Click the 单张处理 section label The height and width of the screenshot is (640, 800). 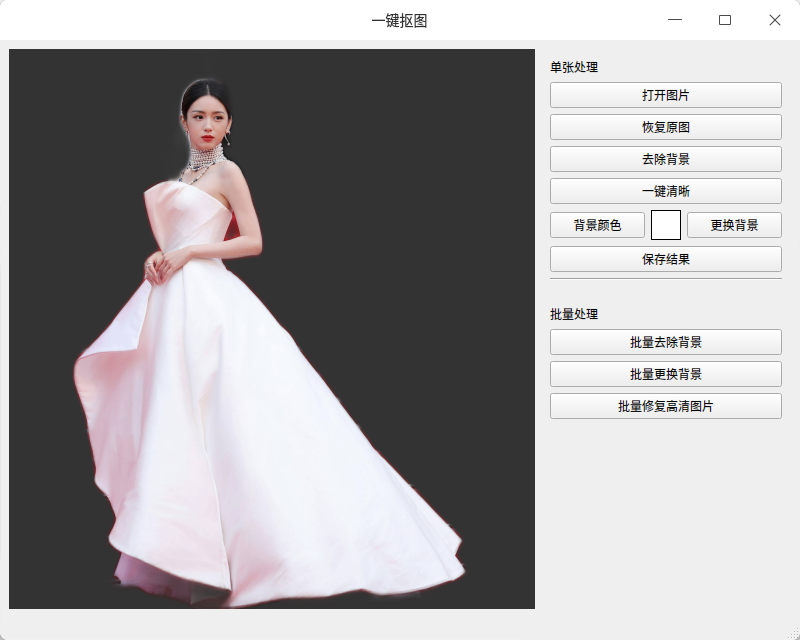click(574, 67)
